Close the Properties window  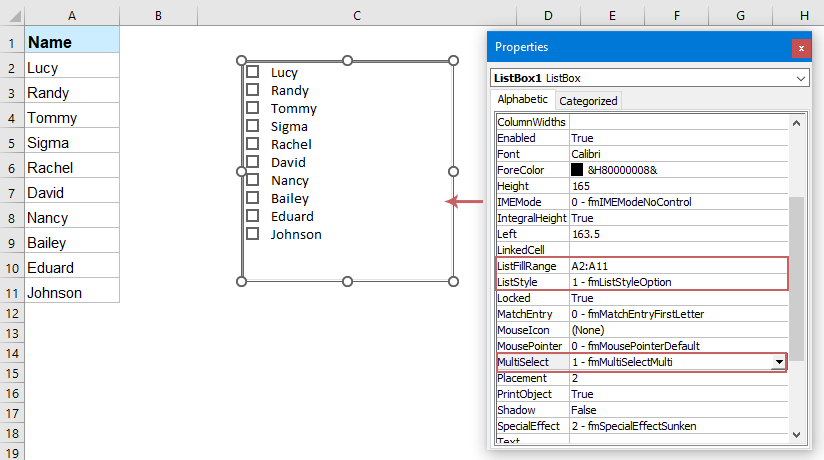tap(801, 48)
